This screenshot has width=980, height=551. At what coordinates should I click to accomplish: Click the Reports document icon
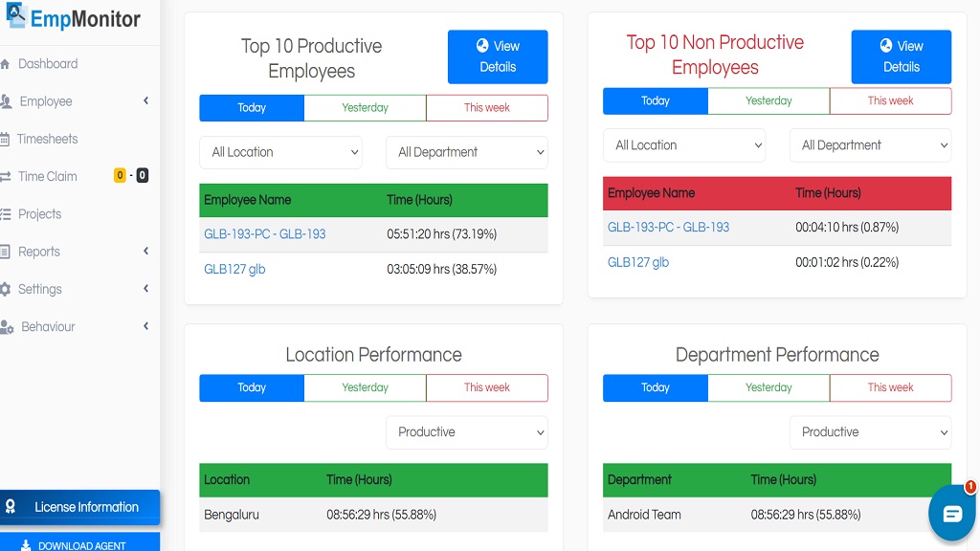(x=5, y=252)
